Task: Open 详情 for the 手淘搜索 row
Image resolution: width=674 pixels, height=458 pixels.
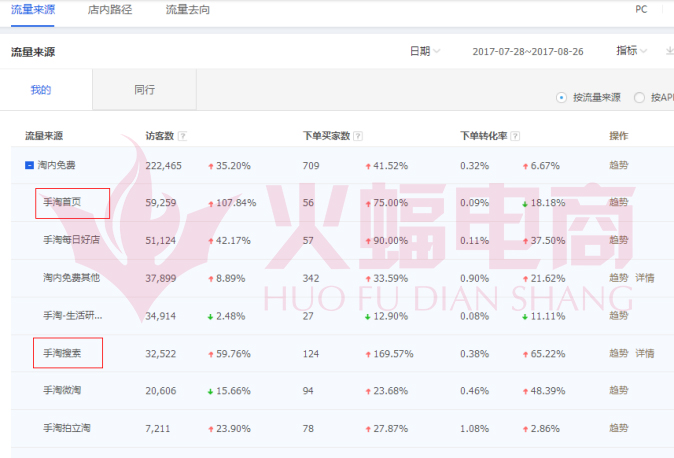Action: pos(645,353)
